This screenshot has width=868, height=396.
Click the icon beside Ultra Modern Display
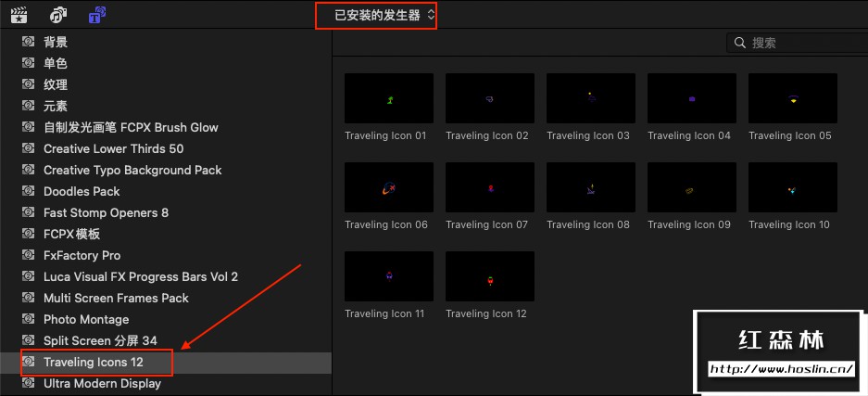pos(28,383)
